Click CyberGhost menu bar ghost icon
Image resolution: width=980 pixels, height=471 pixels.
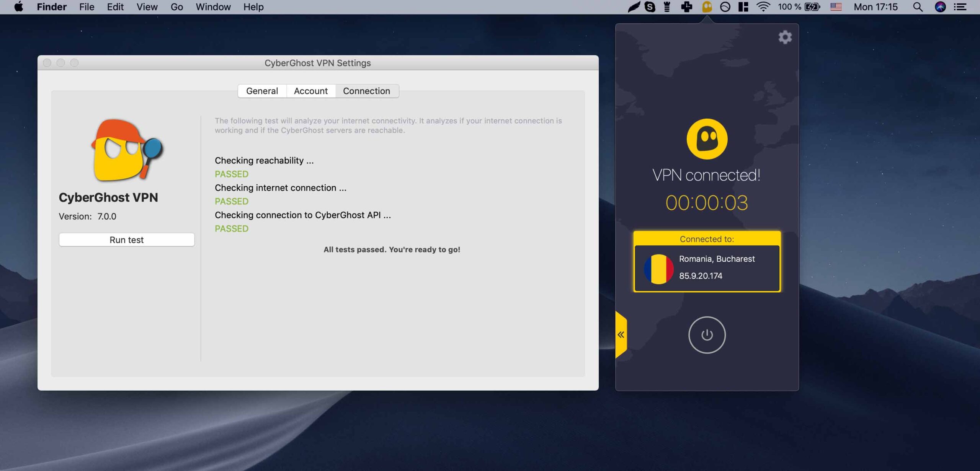(x=707, y=7)
